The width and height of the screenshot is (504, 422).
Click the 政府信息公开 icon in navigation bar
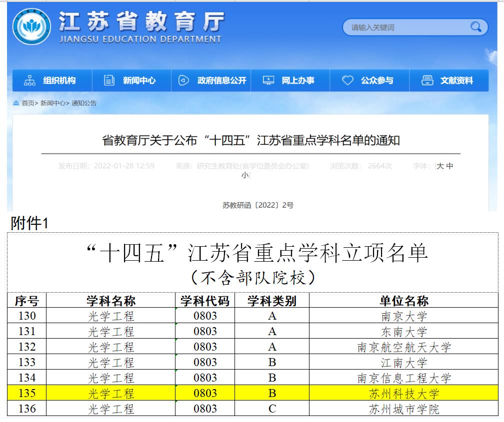pos(184,80)
